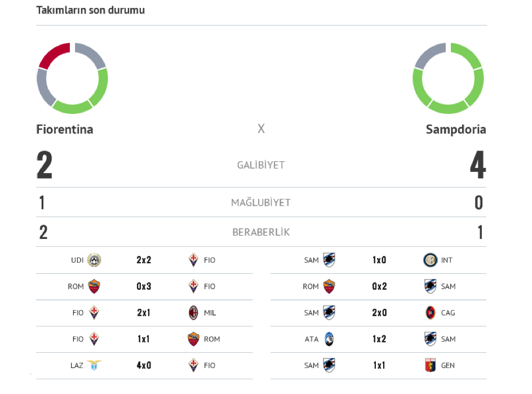Click the Lazio eagle crest icon
This screenshot has width=532, height=394.
tap(94, 365)
